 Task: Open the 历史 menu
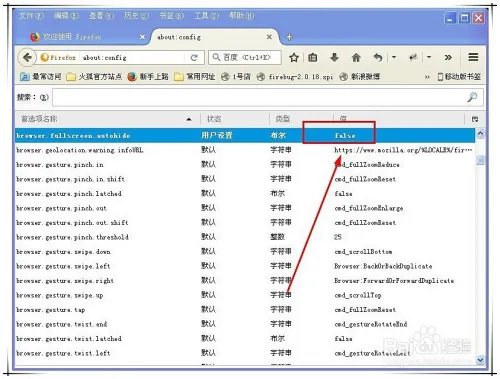(x=136, y=16)
